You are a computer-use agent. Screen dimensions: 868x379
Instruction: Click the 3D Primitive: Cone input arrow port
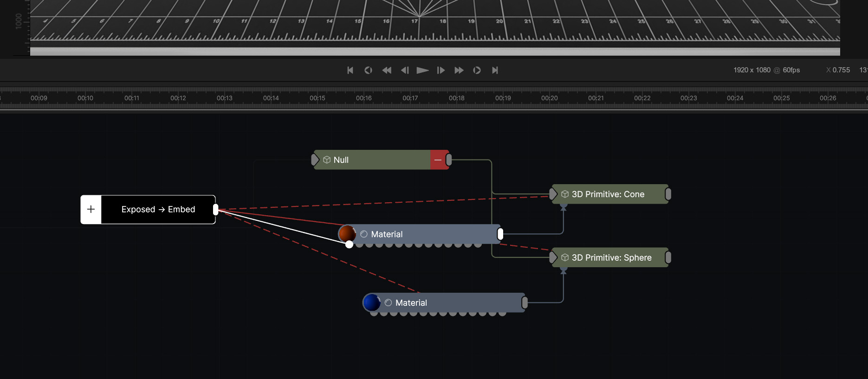click(553, 194)
